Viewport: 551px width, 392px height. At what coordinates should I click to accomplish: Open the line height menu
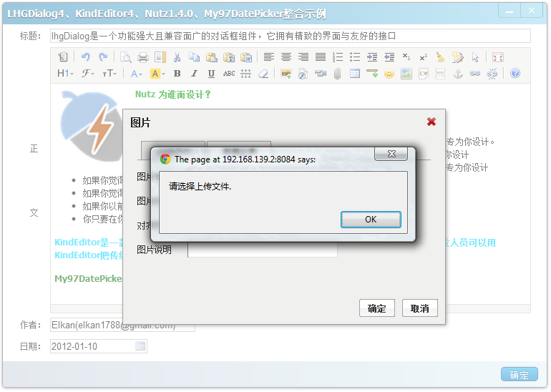(x=246, y=74)
